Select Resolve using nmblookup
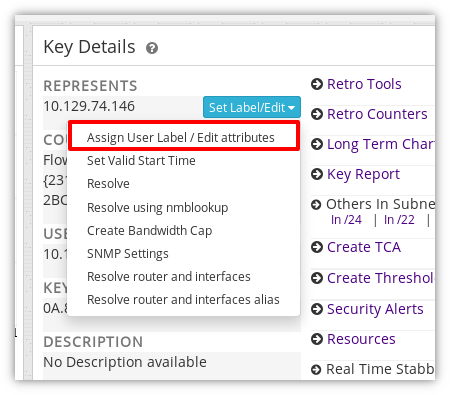The width and height of the screenshot is (450, 395). pos(157,208)
